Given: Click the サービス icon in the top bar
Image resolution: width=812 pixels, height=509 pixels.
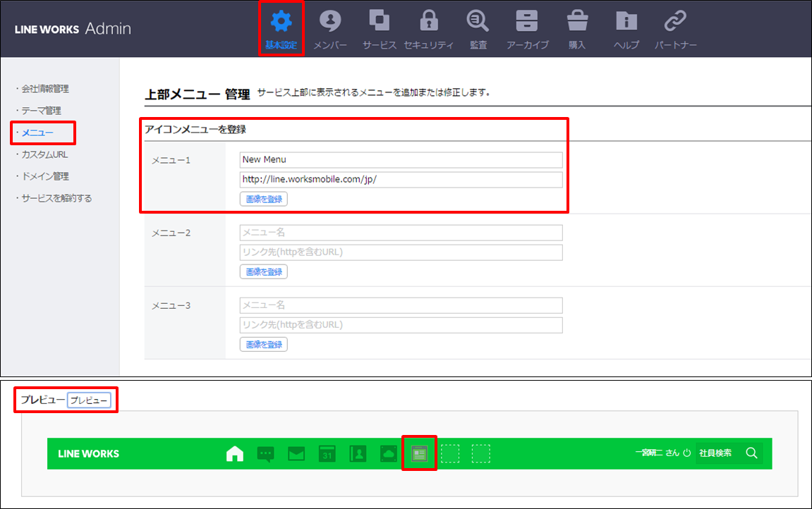Looking at the screenshot, I should [380, 23].
